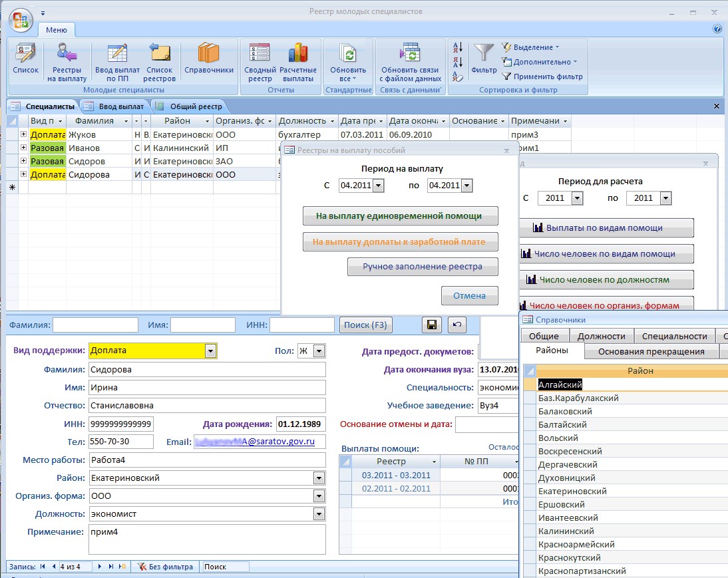Viewport: 728px width, 578px height.
Task: Click the save floppy disk icon
Action: click(432, 325)
